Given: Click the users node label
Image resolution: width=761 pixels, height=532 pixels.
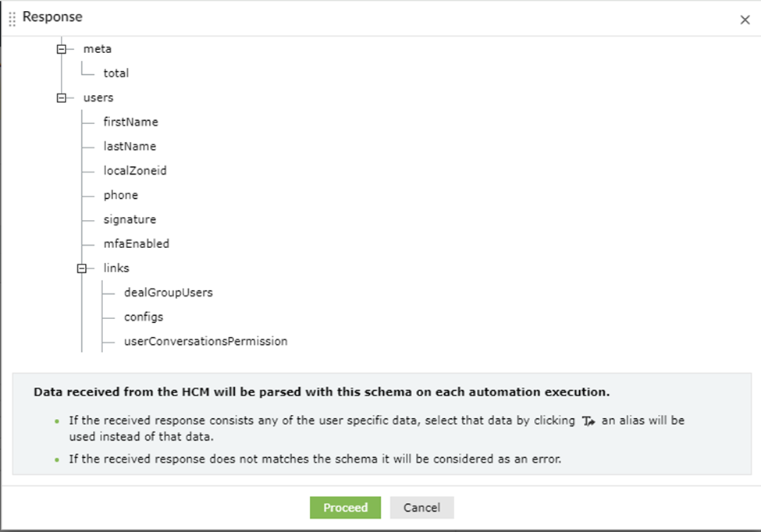Looking at the screenshot, I should coord(98,98).
